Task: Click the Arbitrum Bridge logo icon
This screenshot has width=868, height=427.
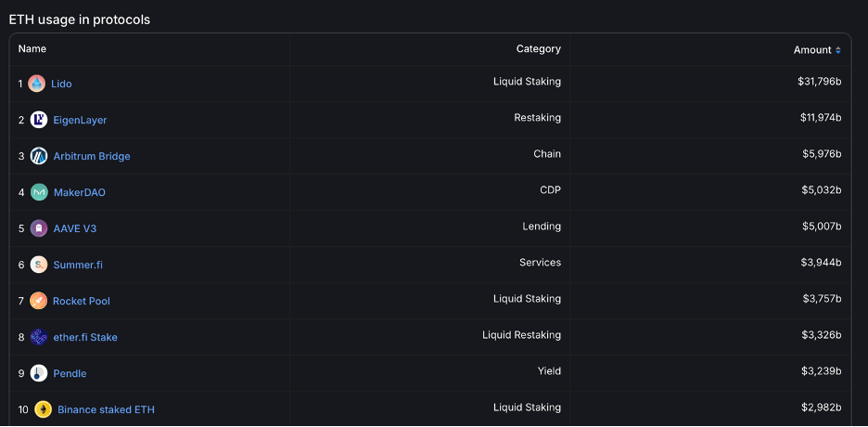Action: tap(38, 156)
